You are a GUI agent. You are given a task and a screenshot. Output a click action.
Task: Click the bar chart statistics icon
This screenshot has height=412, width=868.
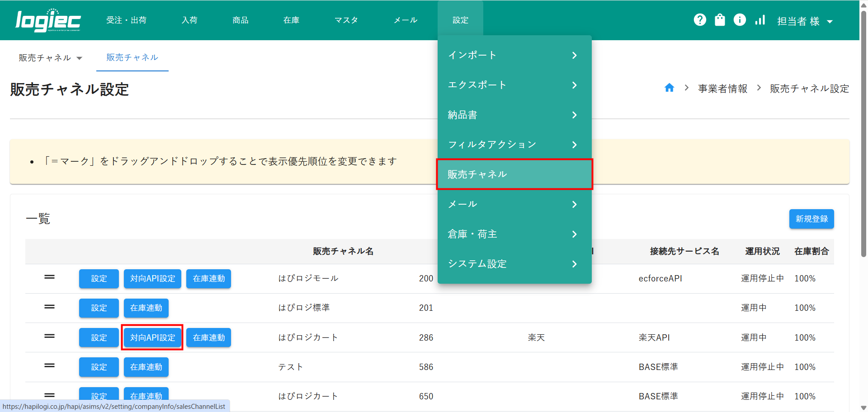760,20
